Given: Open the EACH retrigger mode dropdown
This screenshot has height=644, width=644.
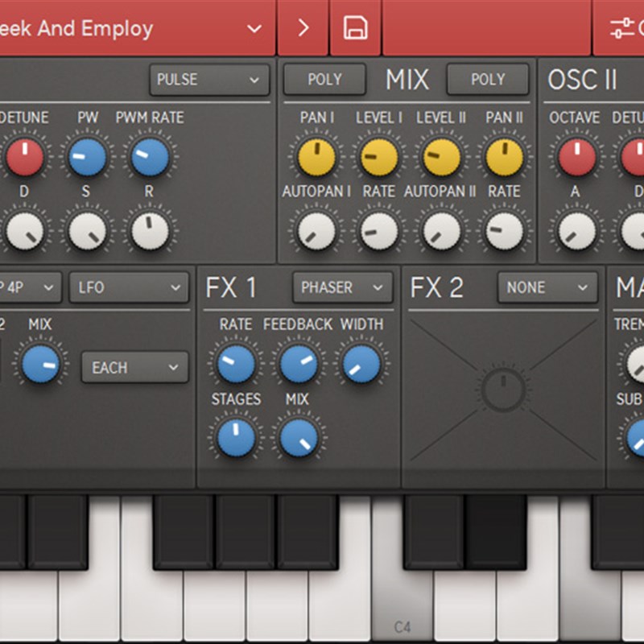Looking at the screenshot, I should coord(134,368).
